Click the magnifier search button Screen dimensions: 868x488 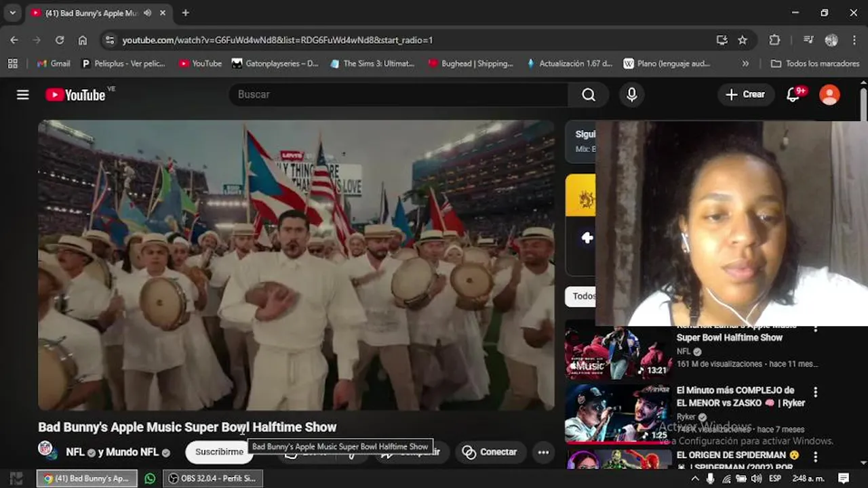point(588,95)
